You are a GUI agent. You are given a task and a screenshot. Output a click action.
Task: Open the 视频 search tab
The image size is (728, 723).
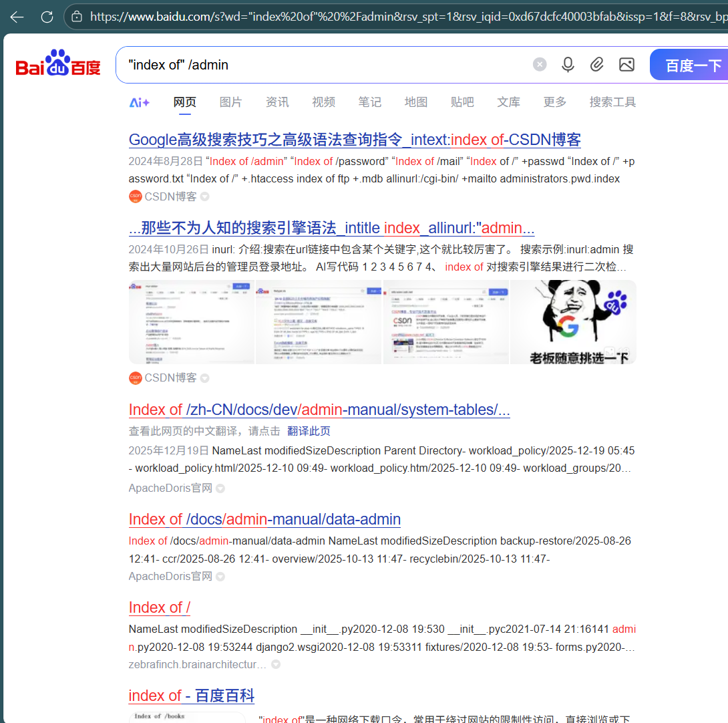[x=323, y=102]
